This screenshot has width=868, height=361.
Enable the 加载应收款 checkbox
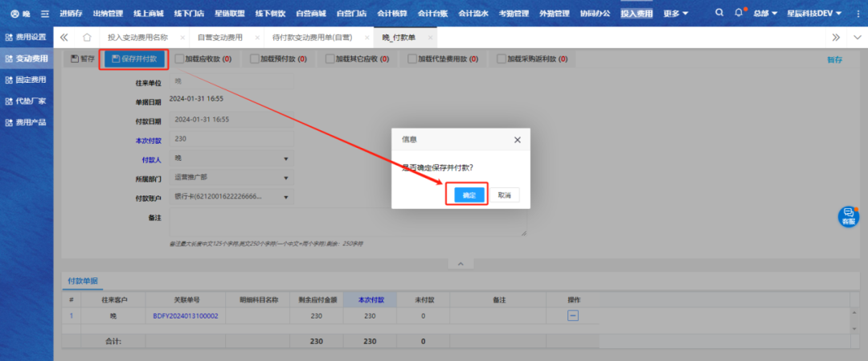coord(179,59)
